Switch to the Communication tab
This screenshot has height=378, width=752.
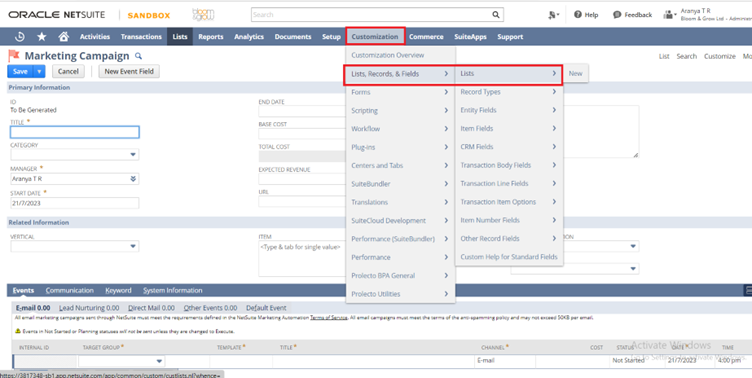click(70, 290)
